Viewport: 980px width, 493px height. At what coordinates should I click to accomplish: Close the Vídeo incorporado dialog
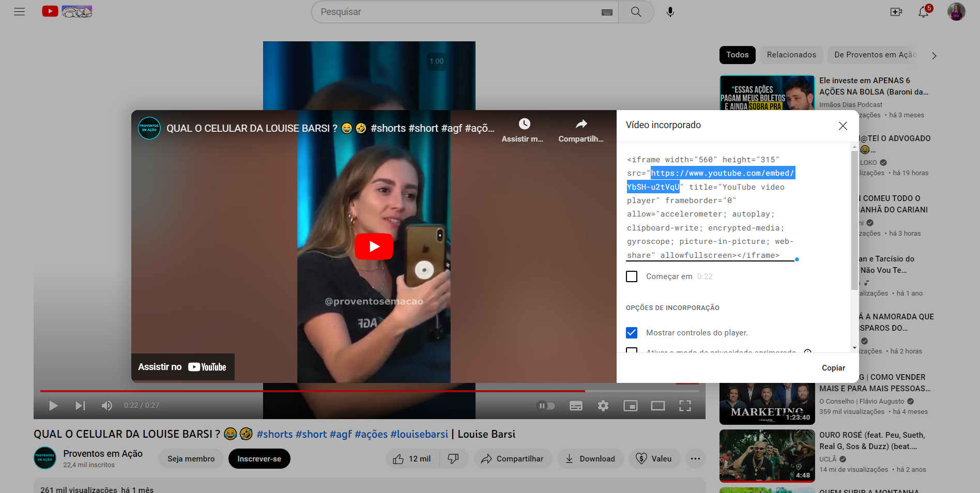[843, 126]
